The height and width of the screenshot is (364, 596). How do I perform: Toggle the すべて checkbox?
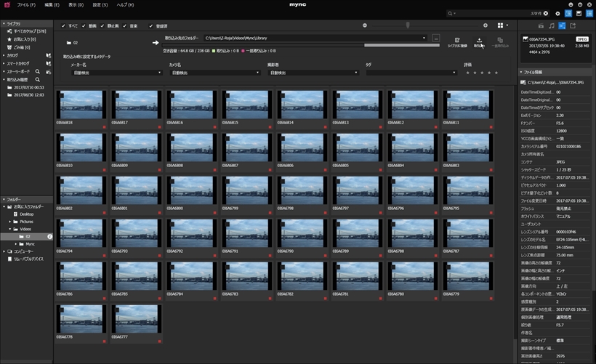[63, 26]
